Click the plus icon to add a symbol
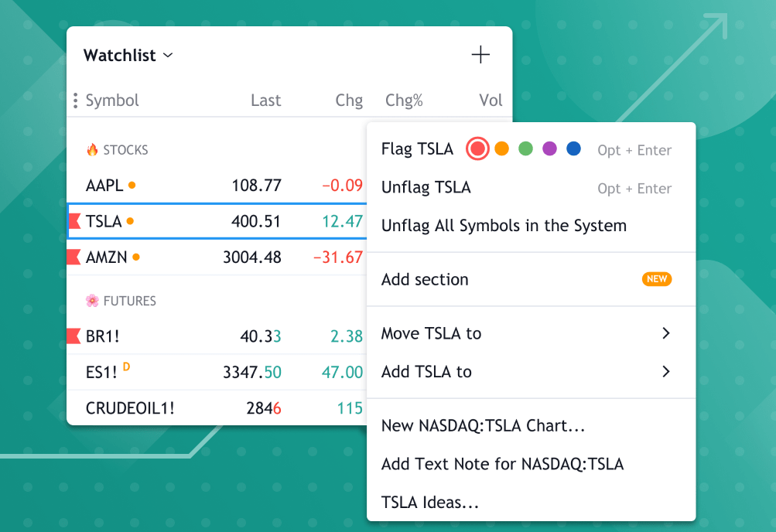The width and height of the screenshot is (776, 532). 480,54
